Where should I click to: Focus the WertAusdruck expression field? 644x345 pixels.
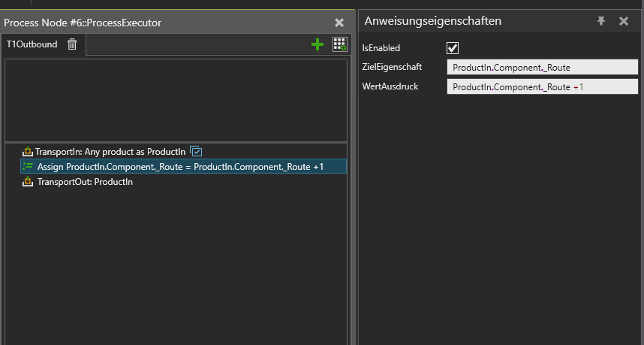543,86
